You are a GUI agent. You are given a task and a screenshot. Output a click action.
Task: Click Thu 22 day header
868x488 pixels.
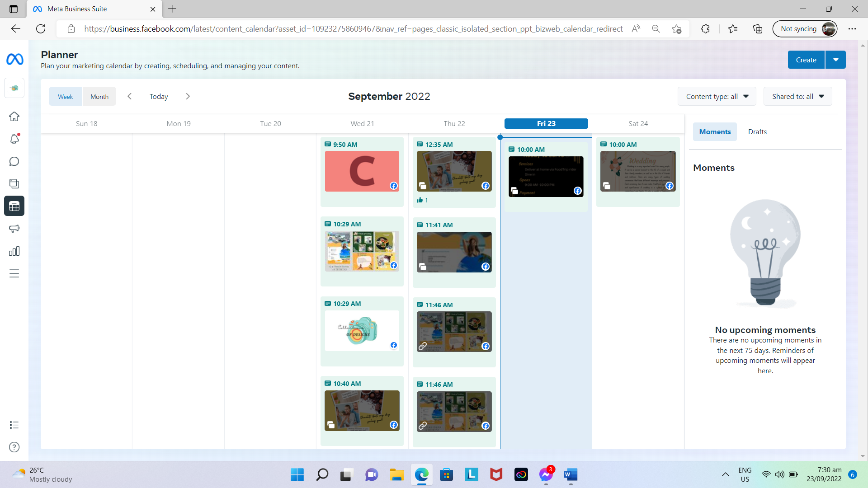(x=454, y=123)
